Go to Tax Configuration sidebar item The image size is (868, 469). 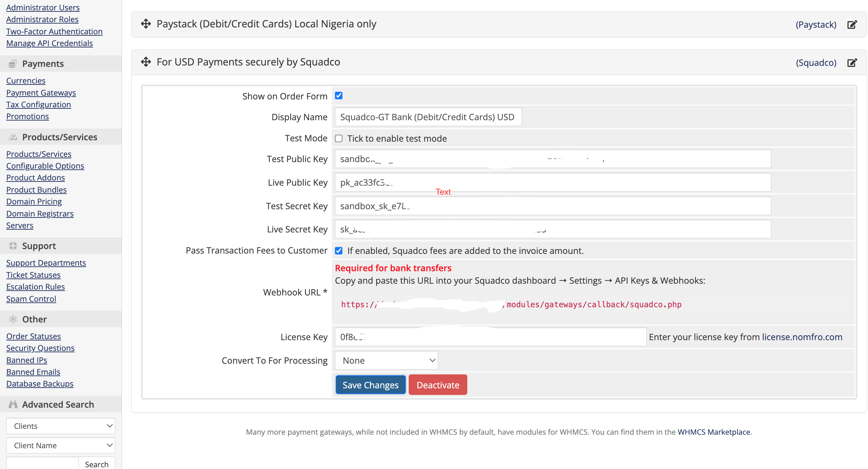click(x=38, y=105)
